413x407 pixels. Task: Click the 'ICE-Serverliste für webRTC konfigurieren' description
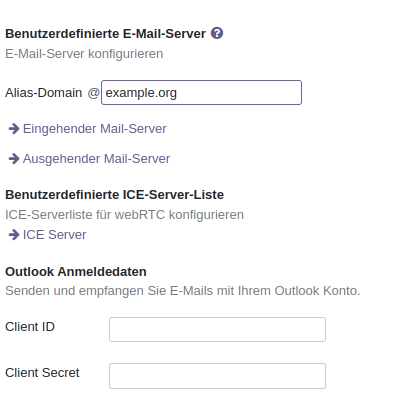pos(125,215)
